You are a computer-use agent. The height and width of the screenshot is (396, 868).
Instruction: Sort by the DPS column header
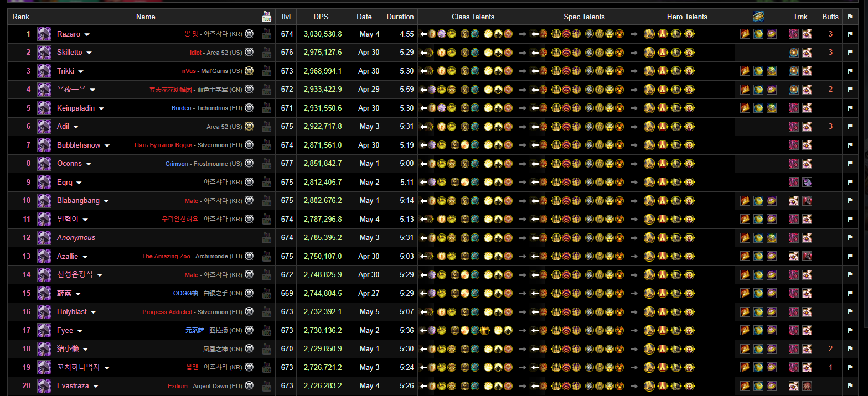click(x=321, y=17)
